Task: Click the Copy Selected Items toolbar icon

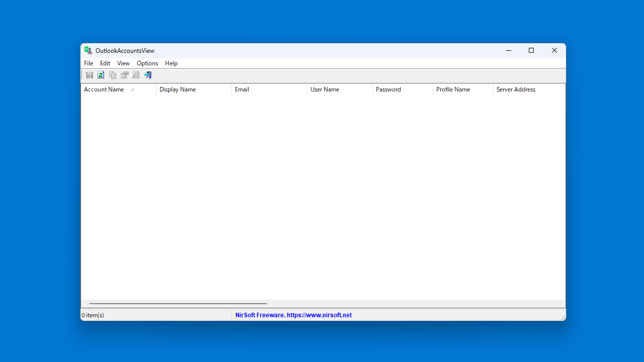Action: (x=113, y=75)
